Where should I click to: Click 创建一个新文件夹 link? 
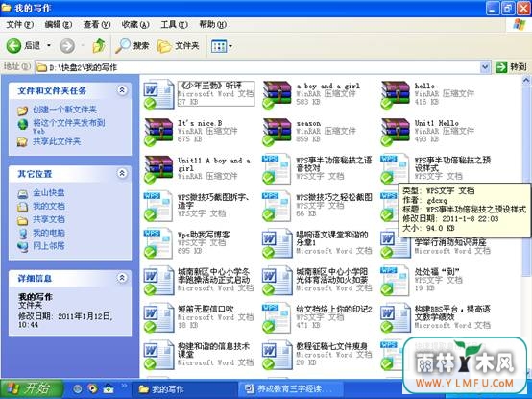(x=64, y=110)
